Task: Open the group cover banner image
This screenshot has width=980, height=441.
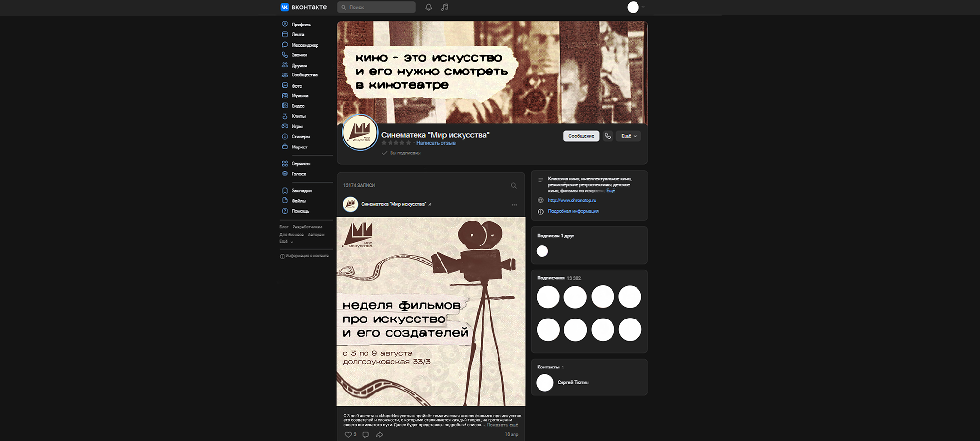Action: (x=492, y=72)
